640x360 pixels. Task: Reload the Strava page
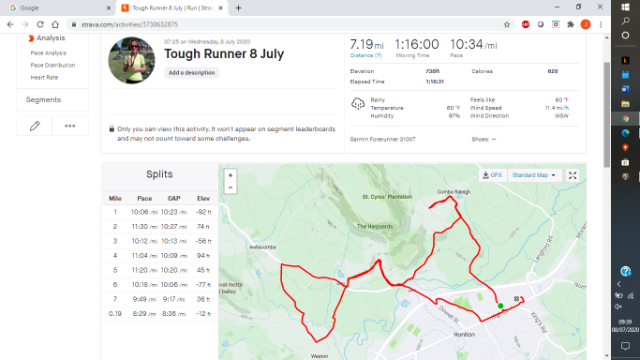pos(40,24)
